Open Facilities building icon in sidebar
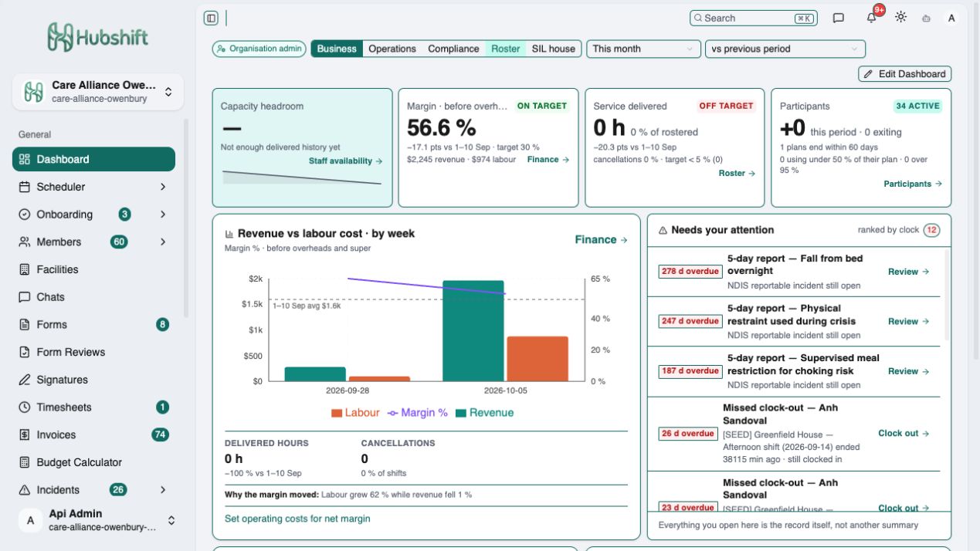 [x=24, y=269]
